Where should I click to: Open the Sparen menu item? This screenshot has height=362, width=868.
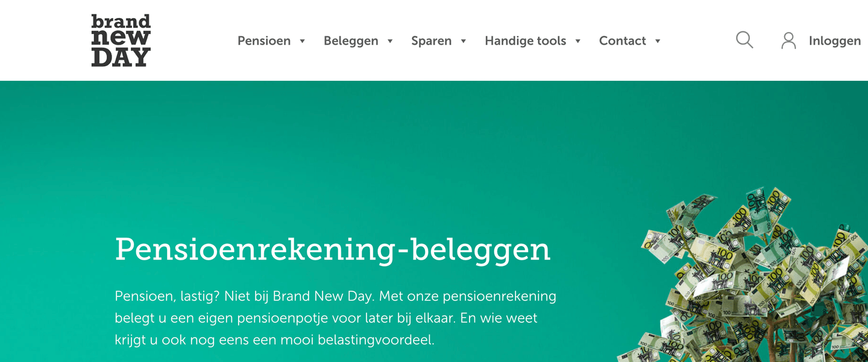pyautogui.click(x=431, y=40)
